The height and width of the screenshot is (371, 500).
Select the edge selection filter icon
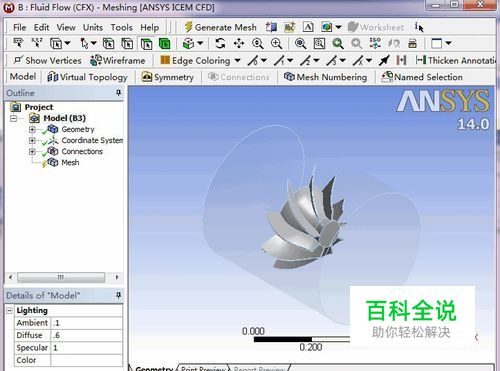point(127,43)
